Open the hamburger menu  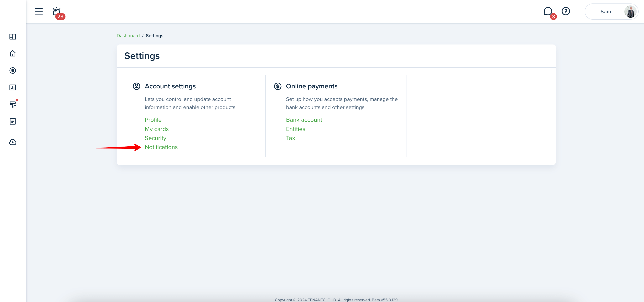tap(39, 11)
